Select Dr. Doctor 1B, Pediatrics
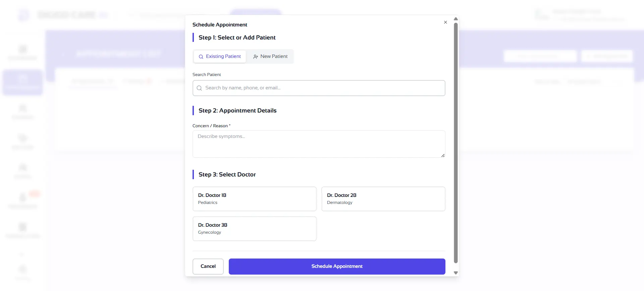The width and height of the screenshot is (644, 291). [x=254, y=199]
